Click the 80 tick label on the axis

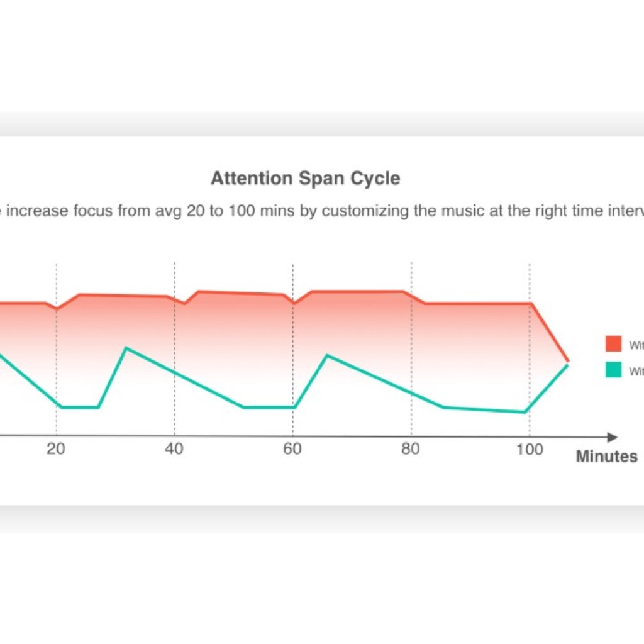411,449
